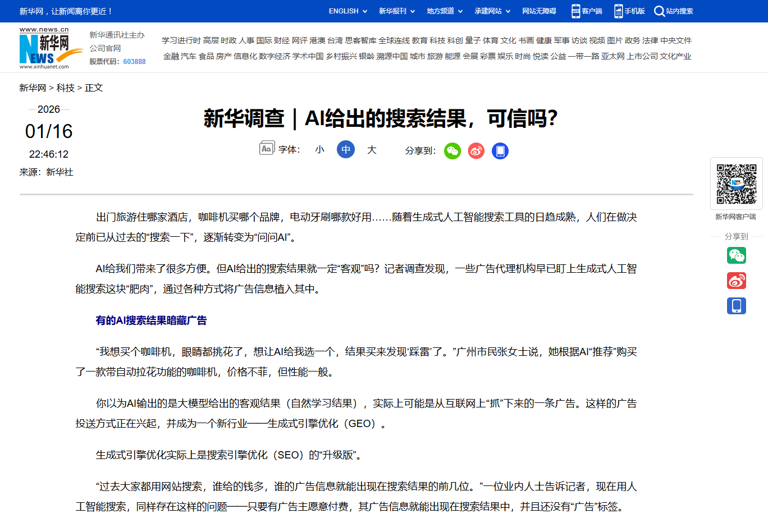Expand the ENGLISH language dropdown

coord(348,11)
